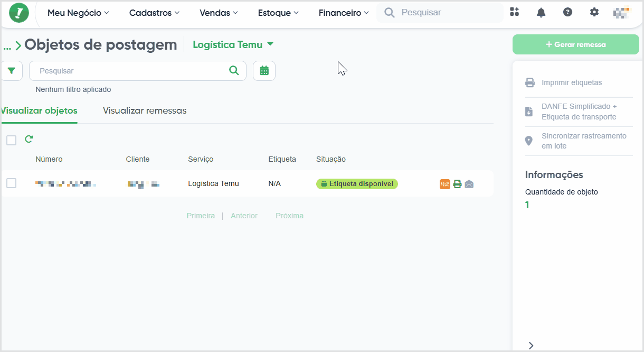
Task: Expand the Financeiro menu
Action: coord(344,13)
